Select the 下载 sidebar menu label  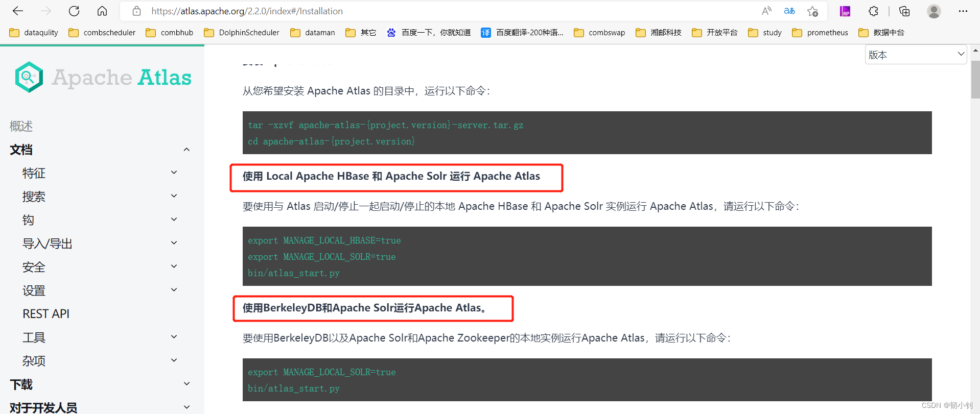point(21,384)
